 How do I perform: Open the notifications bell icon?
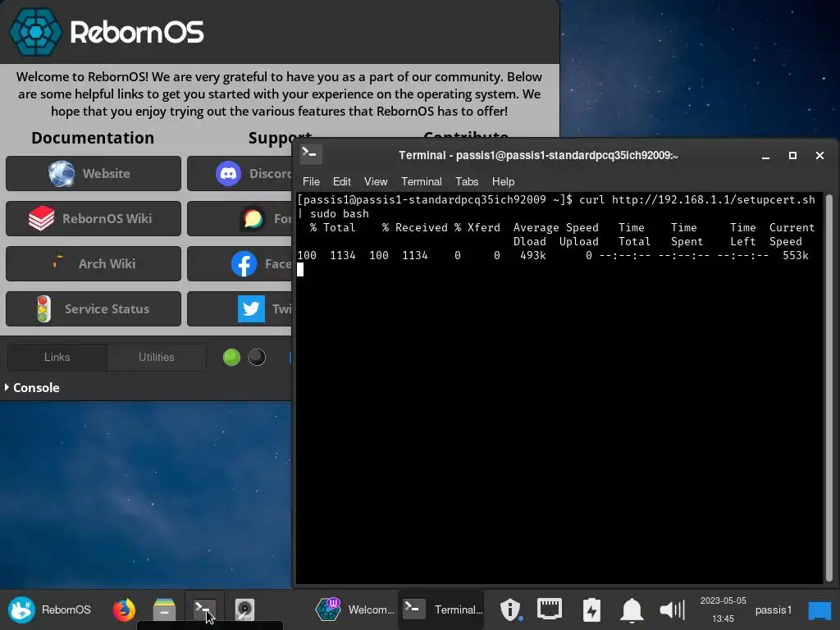[x=632, y=609]
